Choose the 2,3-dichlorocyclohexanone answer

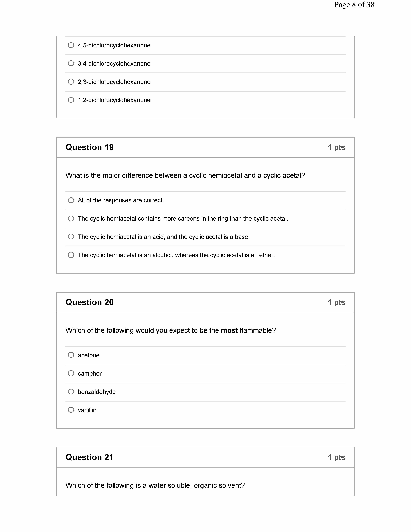coord(71,82)
